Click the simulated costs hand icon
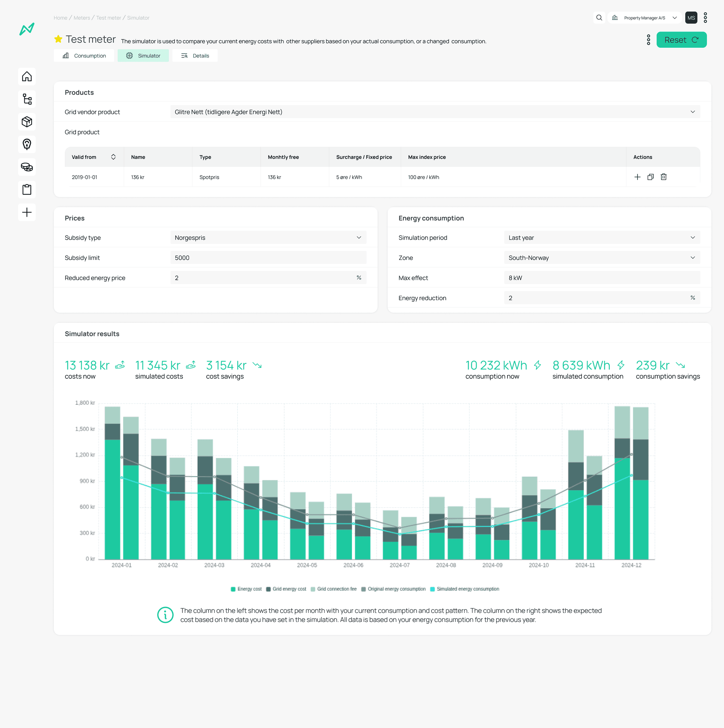Viewport: 724px width, 728px height. (x=191, y=365)
